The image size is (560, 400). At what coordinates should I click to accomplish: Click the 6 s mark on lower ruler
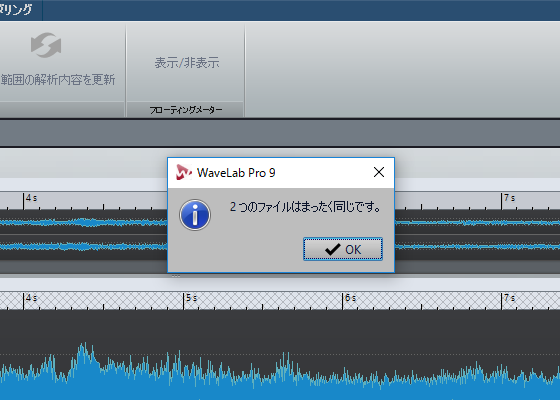350,298
